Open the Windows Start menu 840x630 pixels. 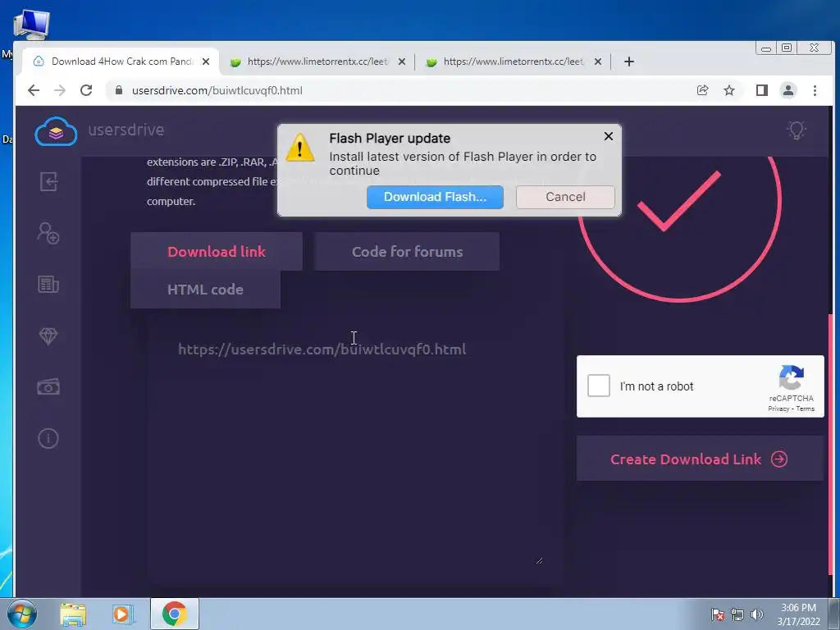(22, 614)
